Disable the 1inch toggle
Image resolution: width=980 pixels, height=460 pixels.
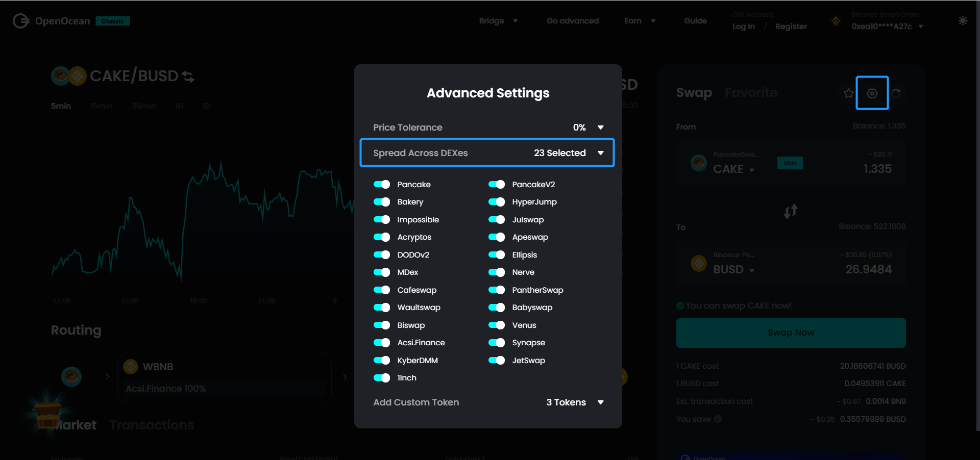pyautogui.click(x=382, y=378)
